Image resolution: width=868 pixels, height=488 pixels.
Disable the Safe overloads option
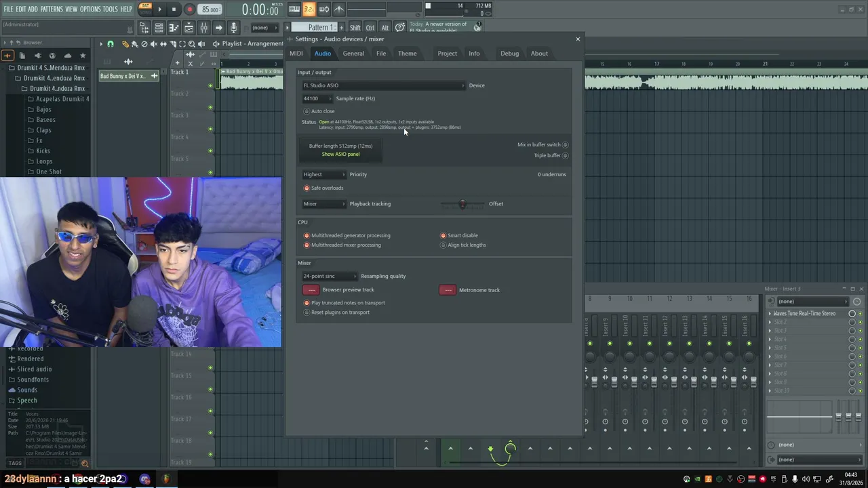point(307,188)
